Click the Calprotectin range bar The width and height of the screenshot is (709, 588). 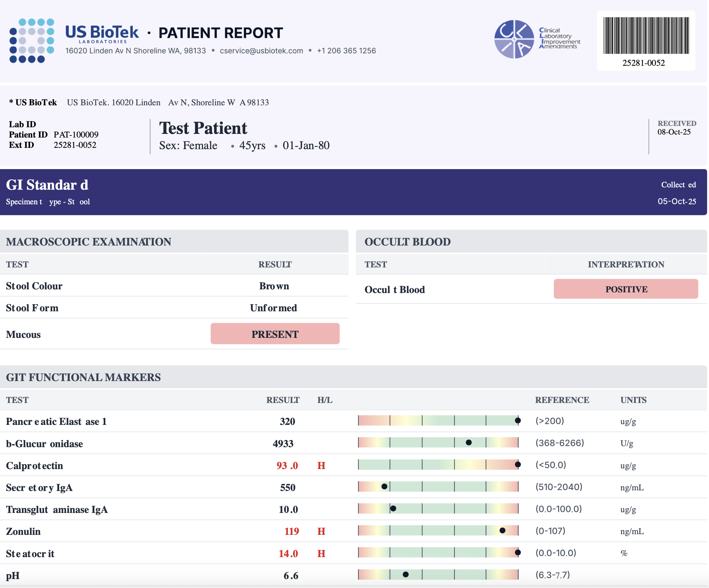[x=438, y=464]
